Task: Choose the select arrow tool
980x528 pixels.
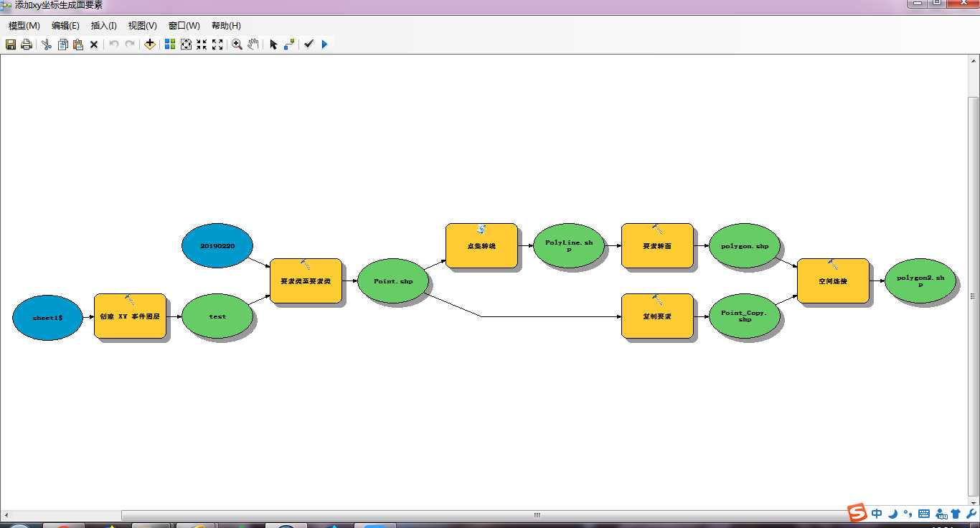Action: 273,44
